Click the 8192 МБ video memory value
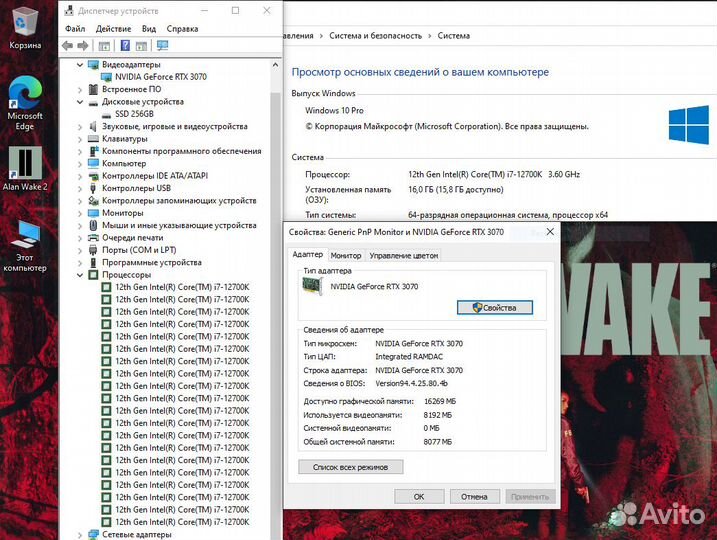 [438, 415]
